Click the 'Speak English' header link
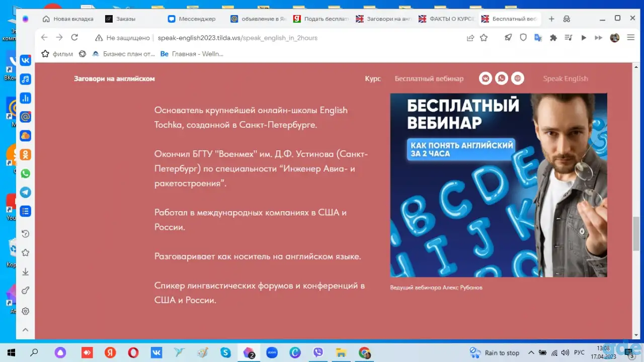Viewport: 644px width, 362px height. 566,78
